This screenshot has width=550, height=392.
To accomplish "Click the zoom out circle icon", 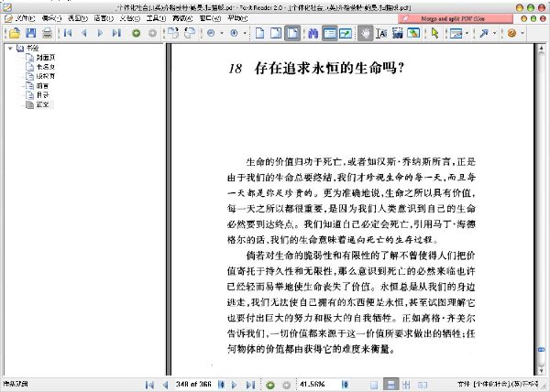I will click(x=211, y=33).
